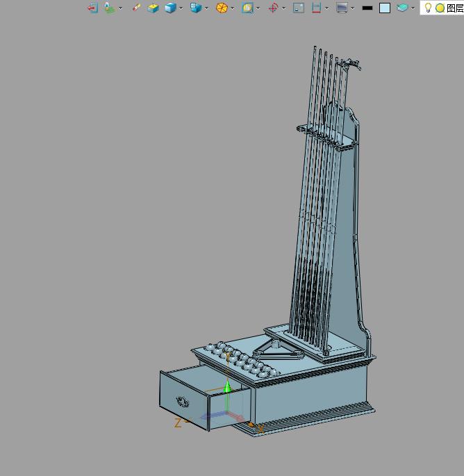The height and width of the screenshot is (476, 464).
Task: Click the small window layout icon
Action: [x=299, y=8]
